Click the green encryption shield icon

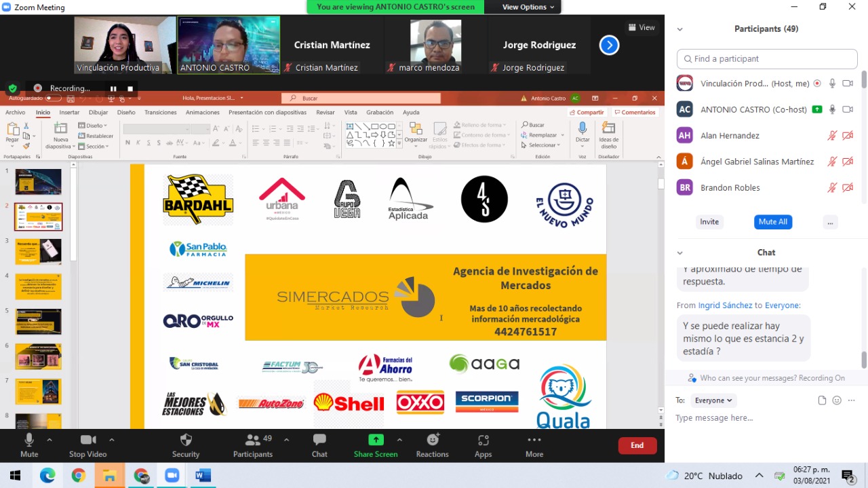[12, 88]
